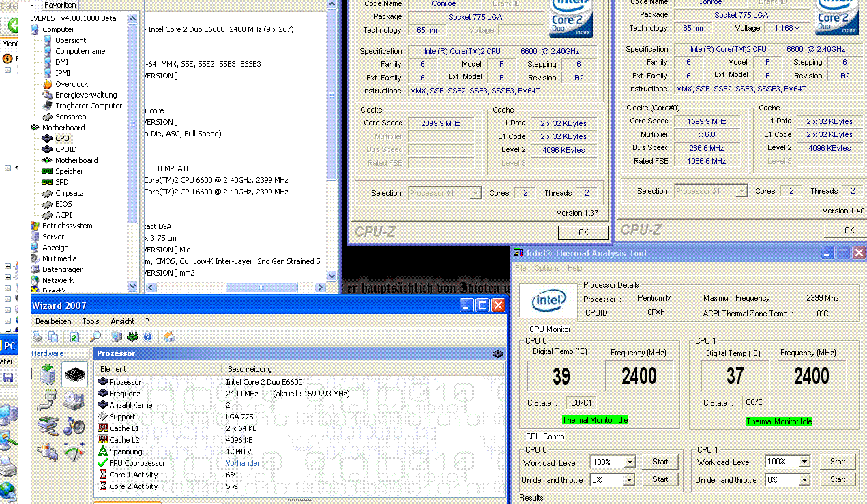Click the home icon in PC Wizard toolbar

click(x=169, y=337)
